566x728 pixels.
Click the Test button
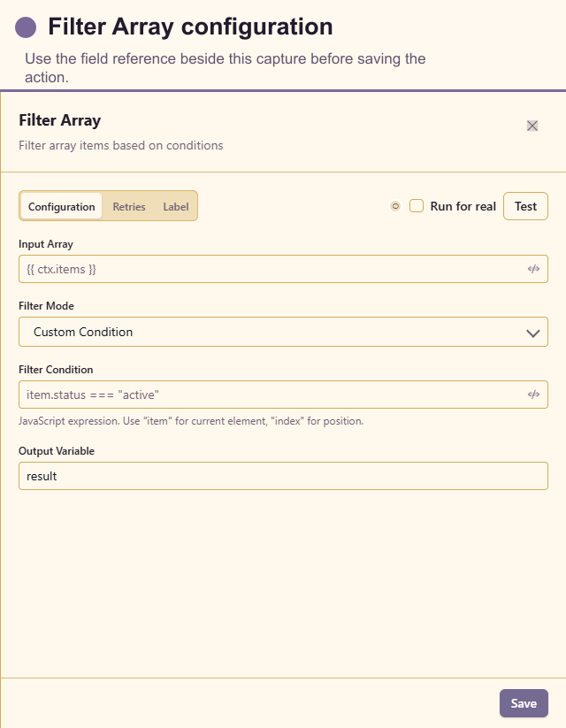coord(525,206)
